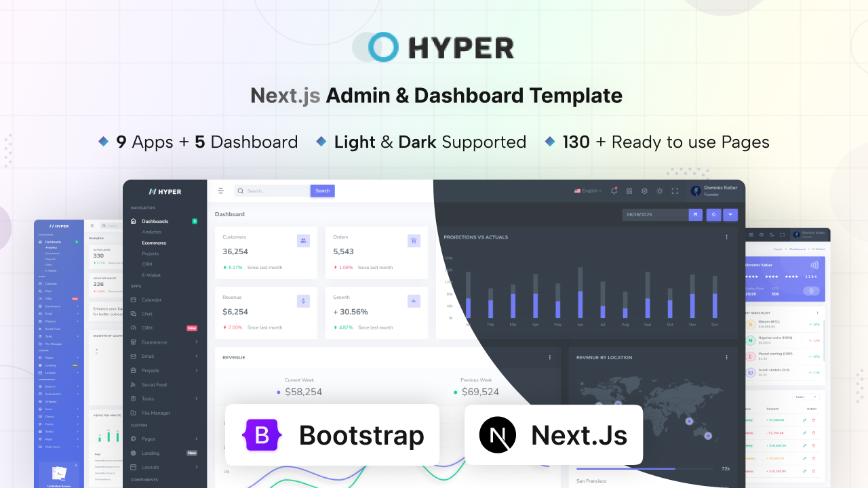Click the Calendar icon in the center sidebar
Viewport: 868px width, 488px height.
point(134,300)
